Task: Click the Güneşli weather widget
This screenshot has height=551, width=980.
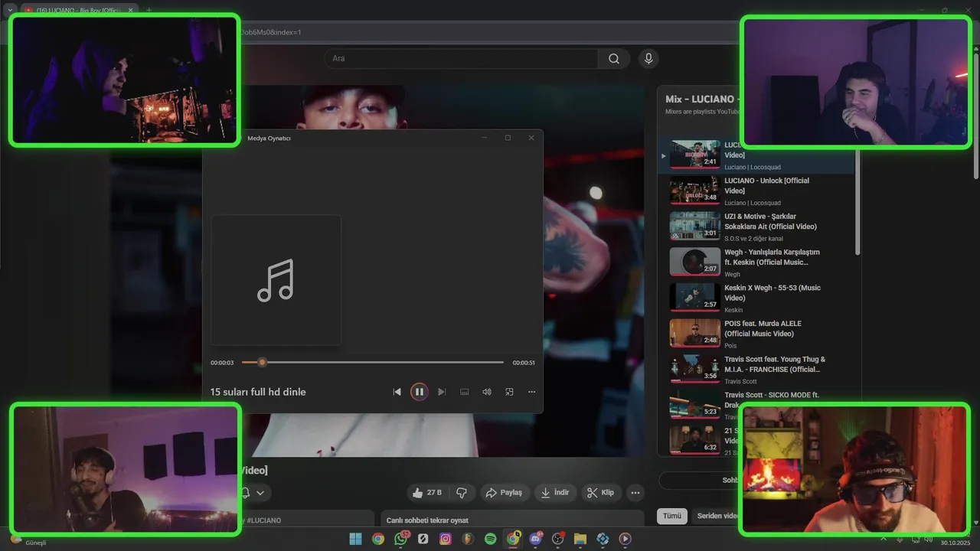Action: click(29, 540)
